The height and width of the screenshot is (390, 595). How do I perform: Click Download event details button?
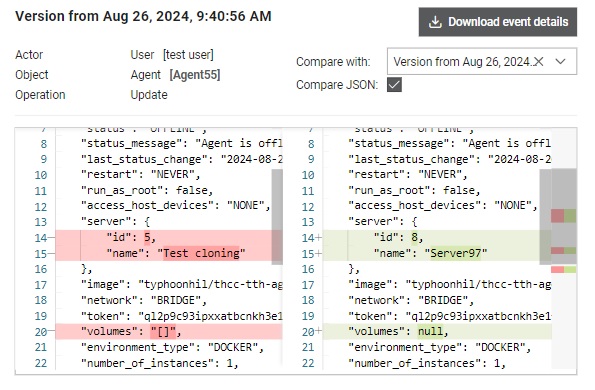(497, 22)
